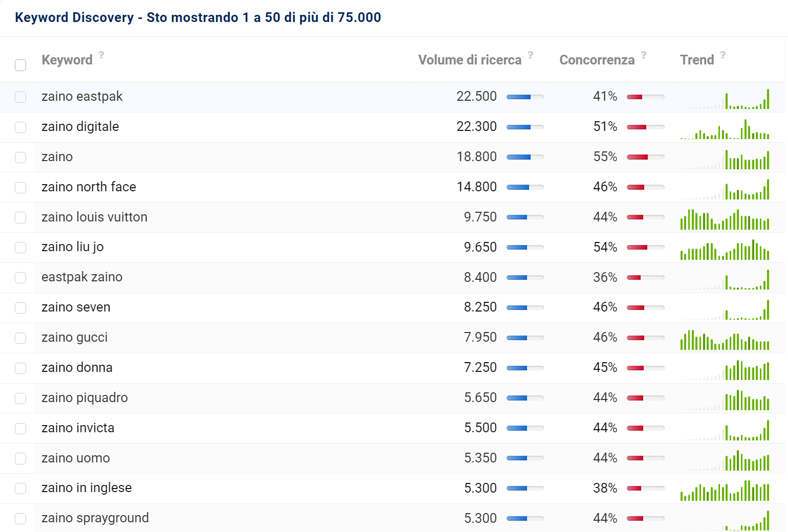Open keyword zaino seven
Screen dimensions: 788x532
coord(76,307)
